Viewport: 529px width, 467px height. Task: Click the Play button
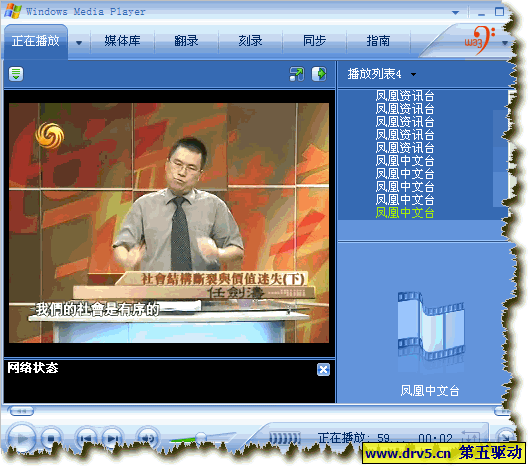(21, 438)
